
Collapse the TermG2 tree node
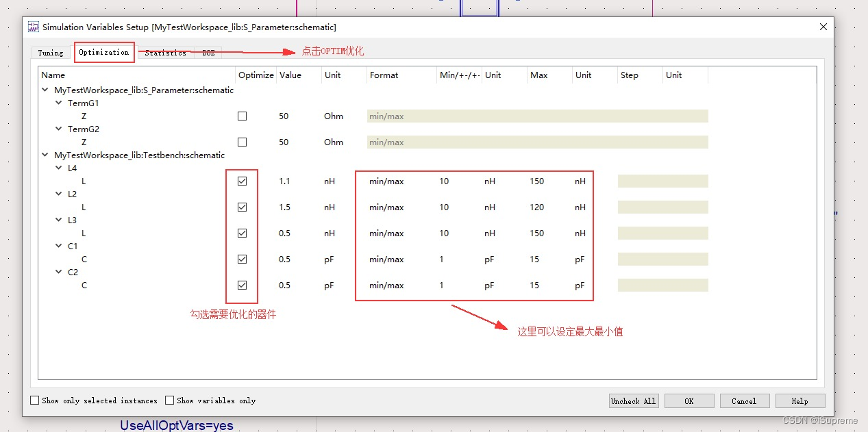[x=59, y=129]
